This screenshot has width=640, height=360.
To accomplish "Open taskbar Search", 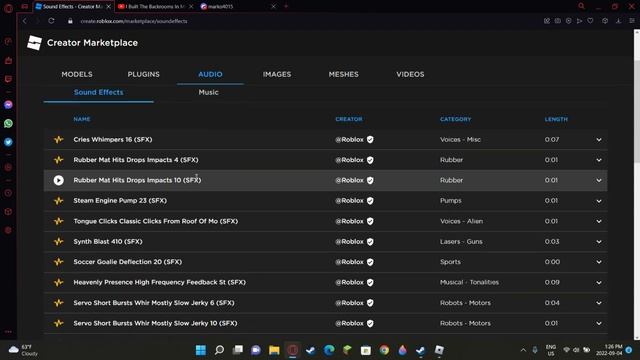I will point(219,350).
